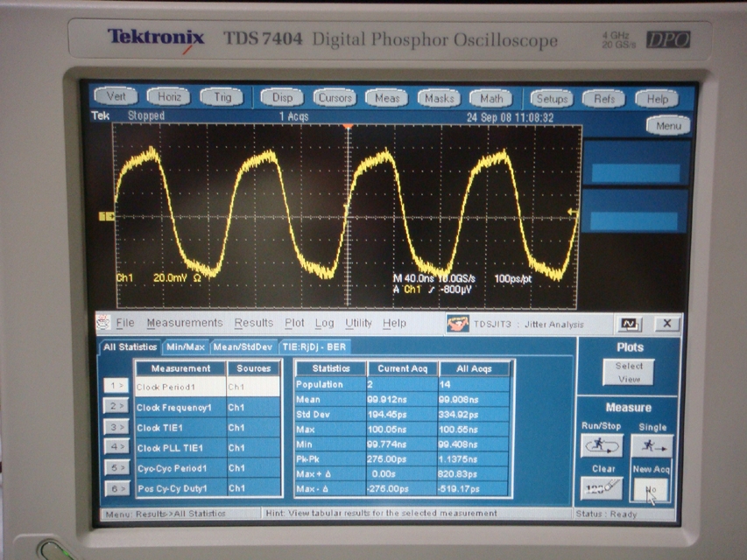The image size is (747, 560).
Task: Select measurement row button 3
Action: point(116,427)
